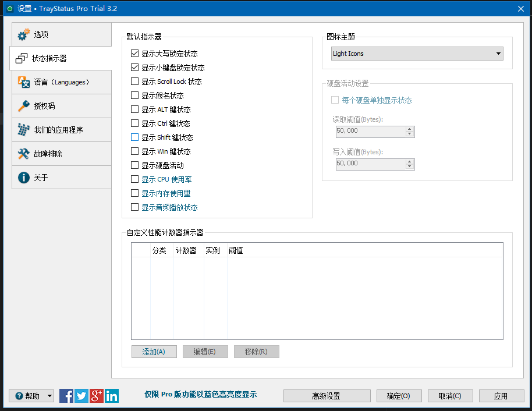Enable 显示 CPU 使用率 checkbox
Viewport: 532px width, 411px height.
(x=135, y=179)
